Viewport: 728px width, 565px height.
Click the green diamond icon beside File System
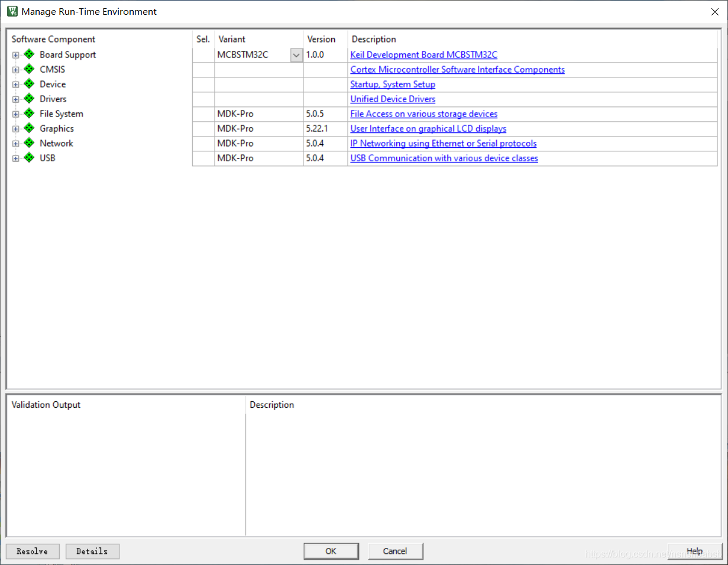30,113
